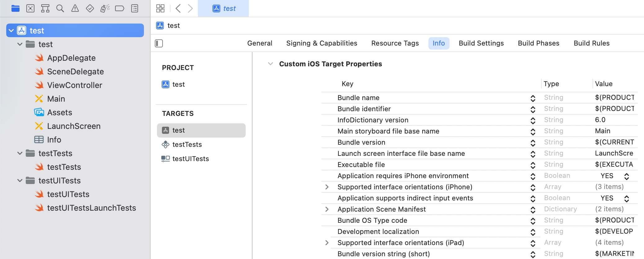This screenshot has height=259, width=644.
Task: Open the source control navigator icon
Action: (x=30, y=8)
